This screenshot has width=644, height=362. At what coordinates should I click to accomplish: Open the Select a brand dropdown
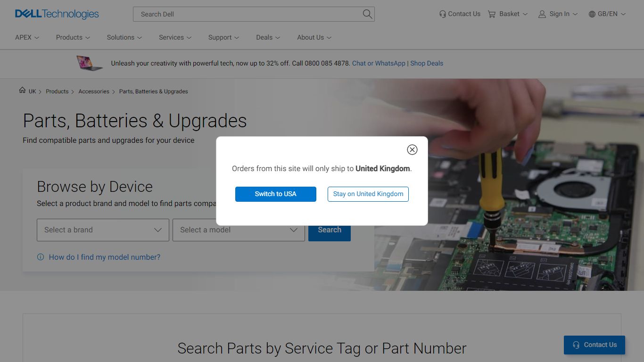[103, 230]
